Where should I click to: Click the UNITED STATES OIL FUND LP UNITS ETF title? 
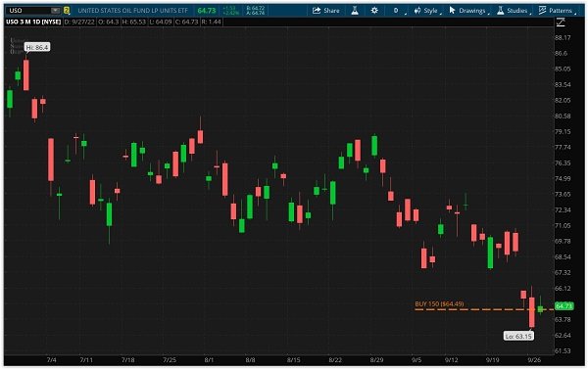(132, 11)
